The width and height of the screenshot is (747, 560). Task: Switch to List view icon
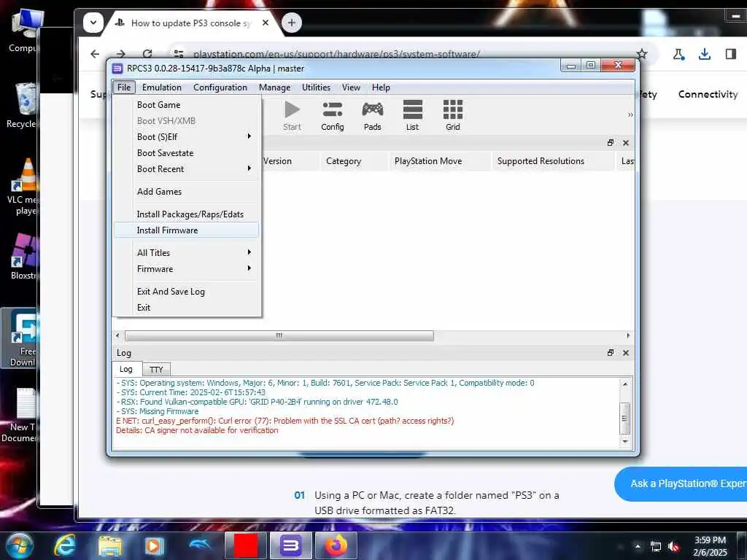413,115
